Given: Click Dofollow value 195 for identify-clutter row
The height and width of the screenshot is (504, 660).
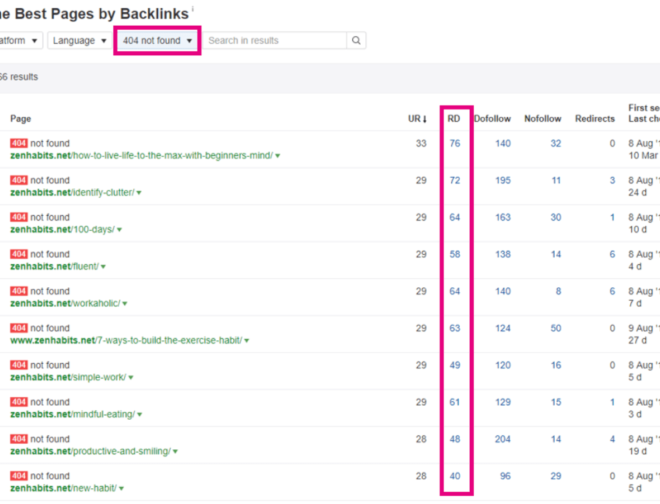Looking at the screenshot, I should click(503, 181).
